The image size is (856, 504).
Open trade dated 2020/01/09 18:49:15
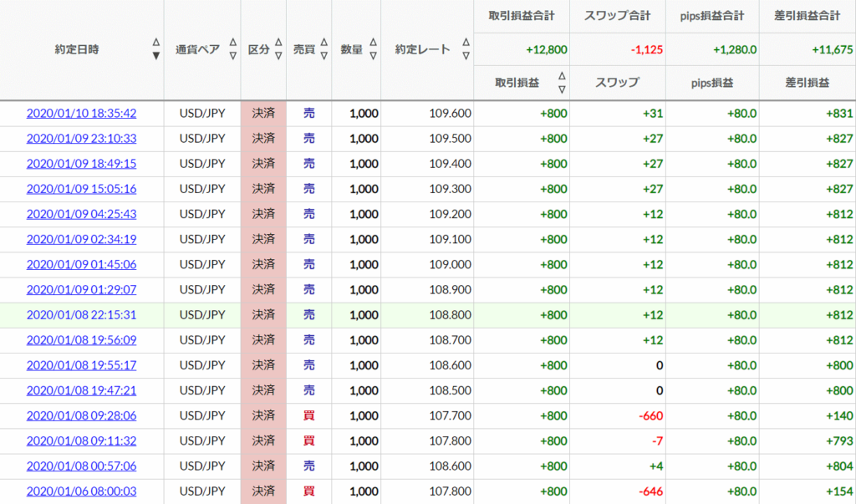(x=81, y=164)
